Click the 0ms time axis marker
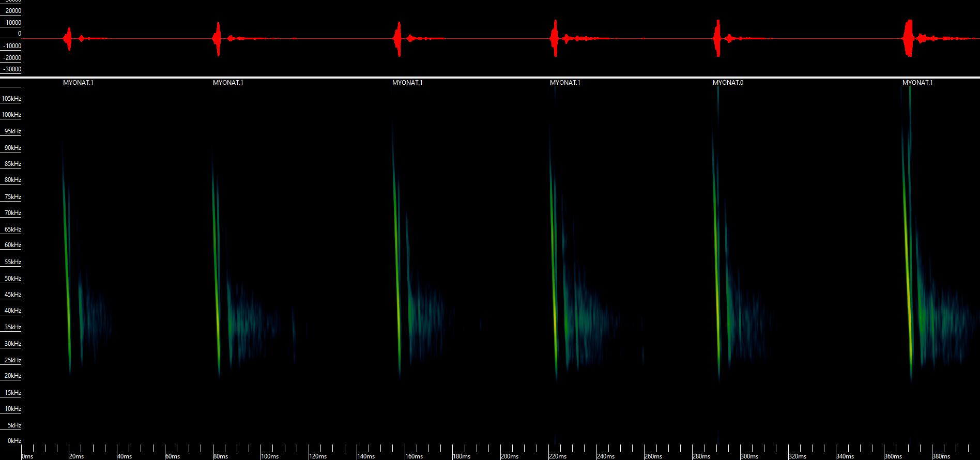Screen dimensions: 980x460 coord(27,456)
